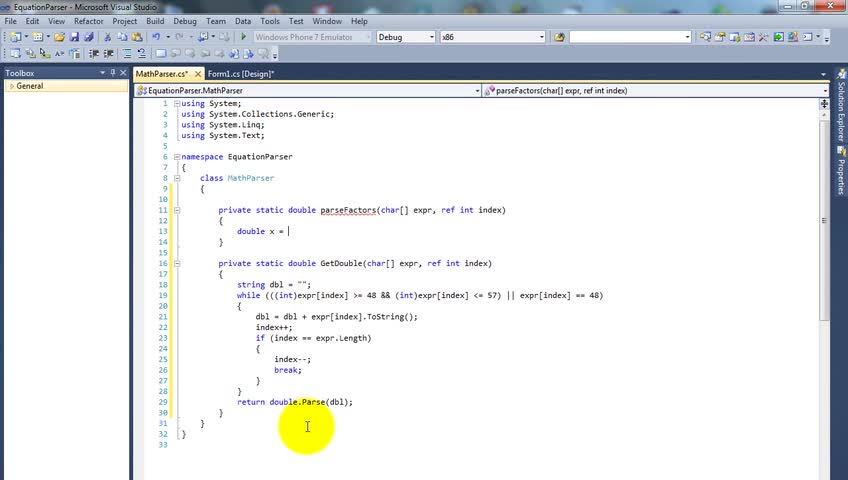This screenshot has height=480, width=848.
Task: Open the Toolbox window position dropdown arrow
Action: coord(102,72)
